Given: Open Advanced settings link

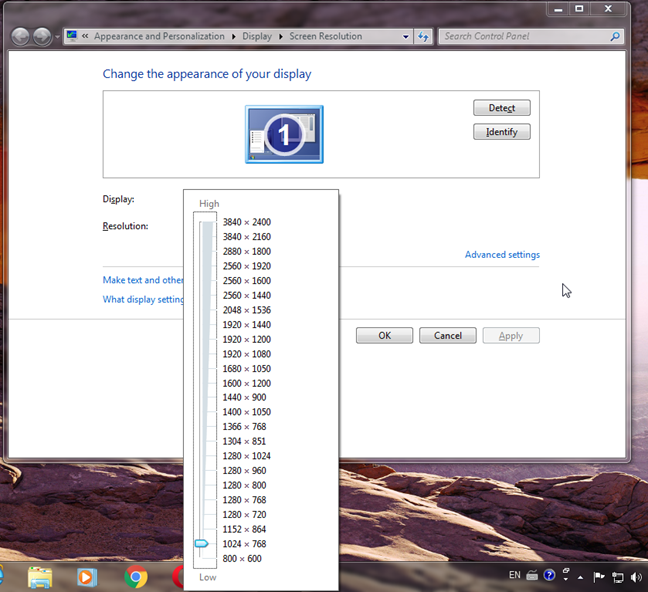Looking at the screenshot, I should (502, 255).
